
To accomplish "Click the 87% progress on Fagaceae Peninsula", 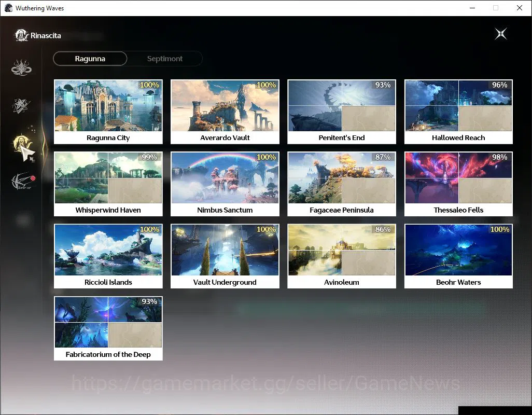I will point(383,157).
